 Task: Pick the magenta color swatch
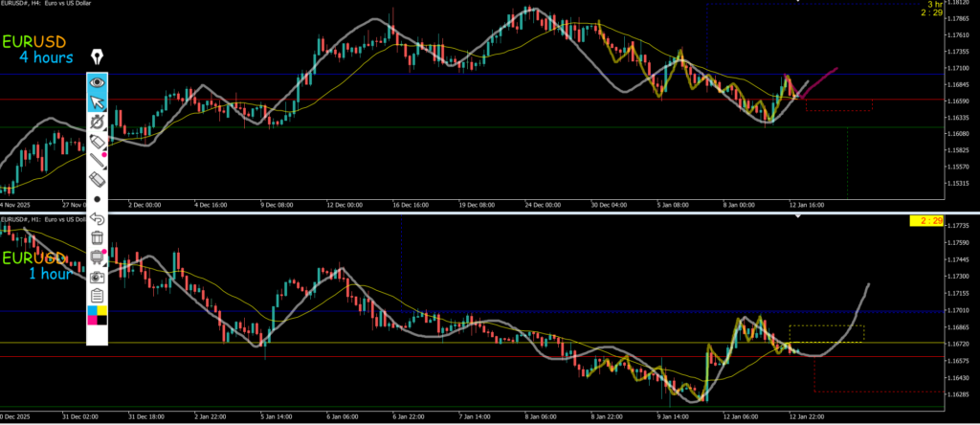point(91,320)
